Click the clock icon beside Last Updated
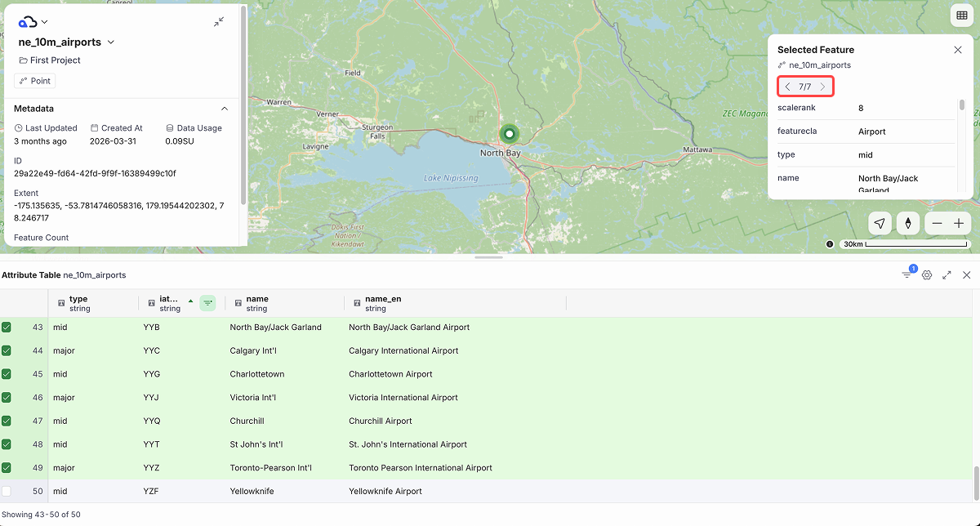This screenshot has height=526, width=980. coord(19,128)
